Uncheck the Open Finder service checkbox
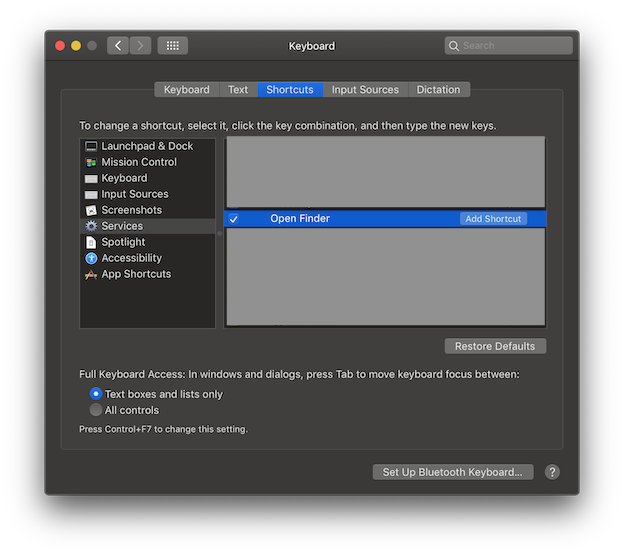Screen dimensions: 624x554 tap(234, 219)
